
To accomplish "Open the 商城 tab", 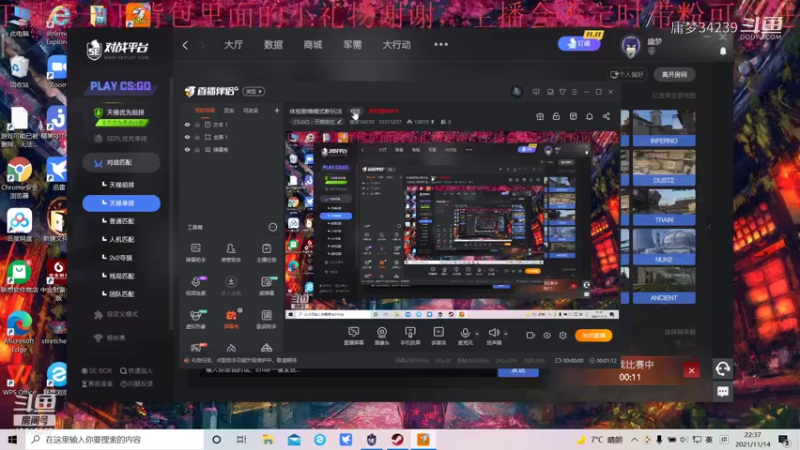I will tap(313, 45).
